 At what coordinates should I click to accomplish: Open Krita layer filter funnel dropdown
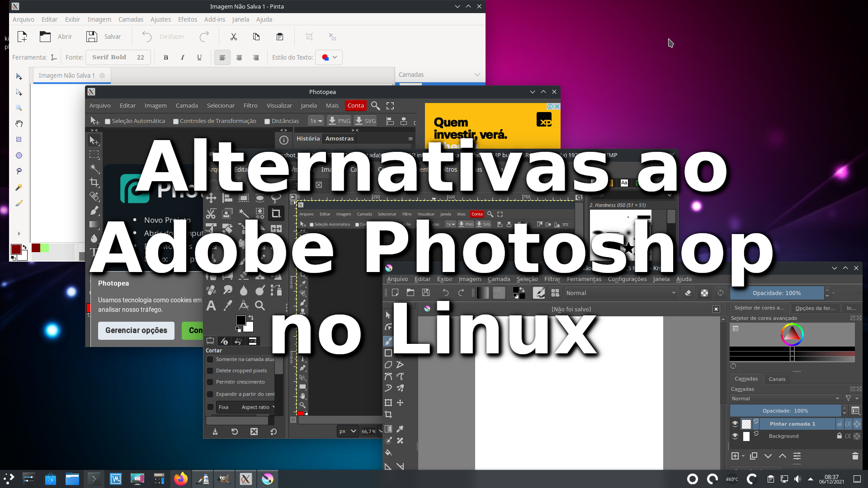tap(852, 399)
